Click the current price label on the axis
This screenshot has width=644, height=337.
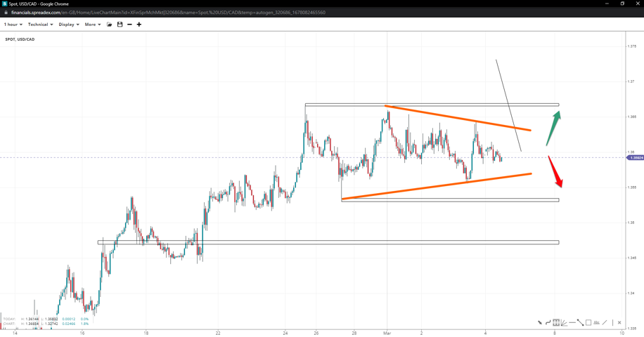point(636,158)
